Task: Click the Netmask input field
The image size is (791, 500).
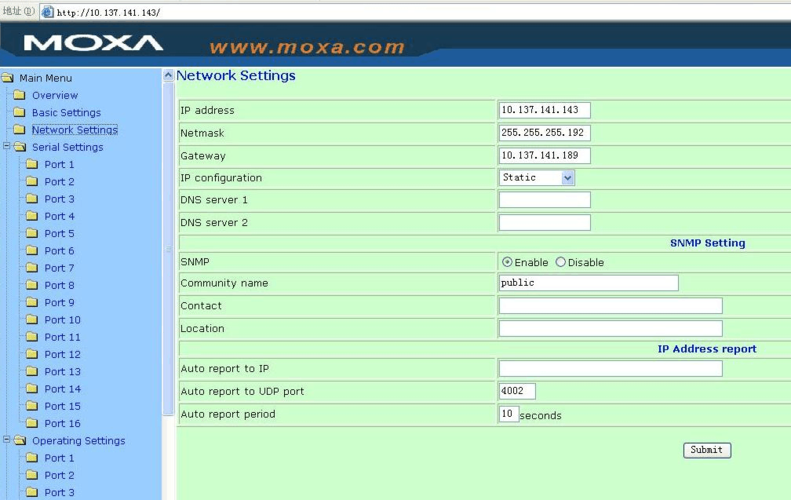Action: (544, 133)
